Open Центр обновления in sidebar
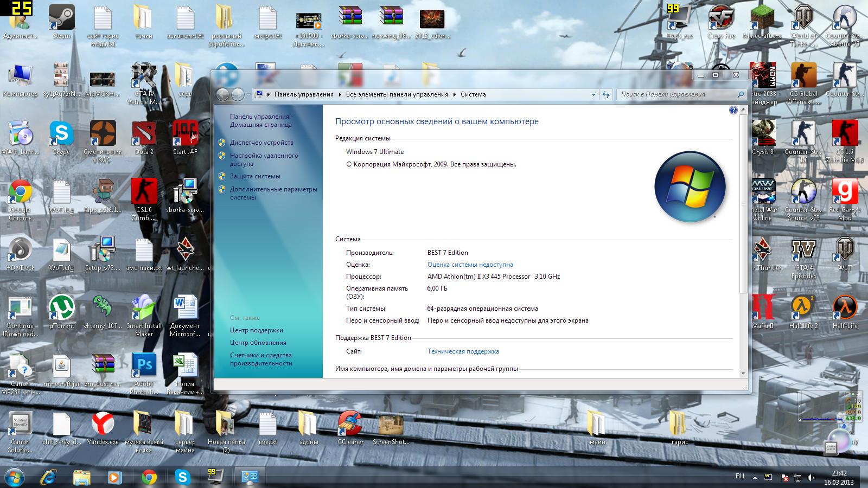This screenshot has height=488, width=868. (x=258, y=343)
